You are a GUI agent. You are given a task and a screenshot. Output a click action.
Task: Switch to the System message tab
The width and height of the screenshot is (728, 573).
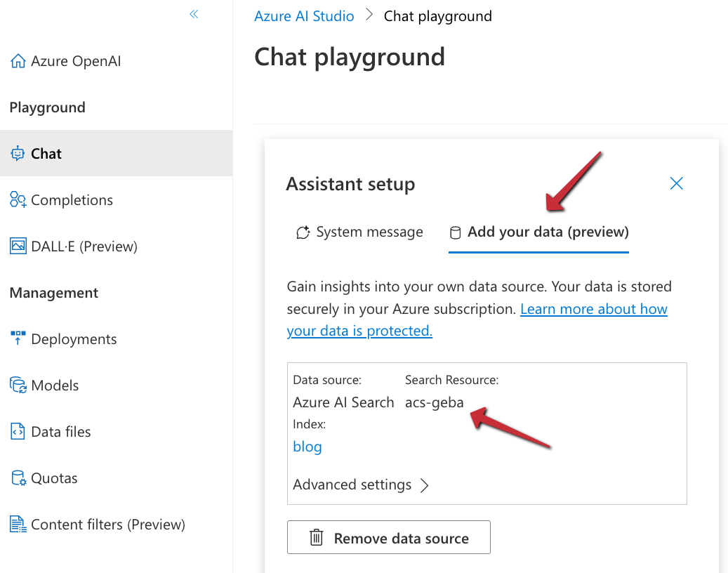360,232
